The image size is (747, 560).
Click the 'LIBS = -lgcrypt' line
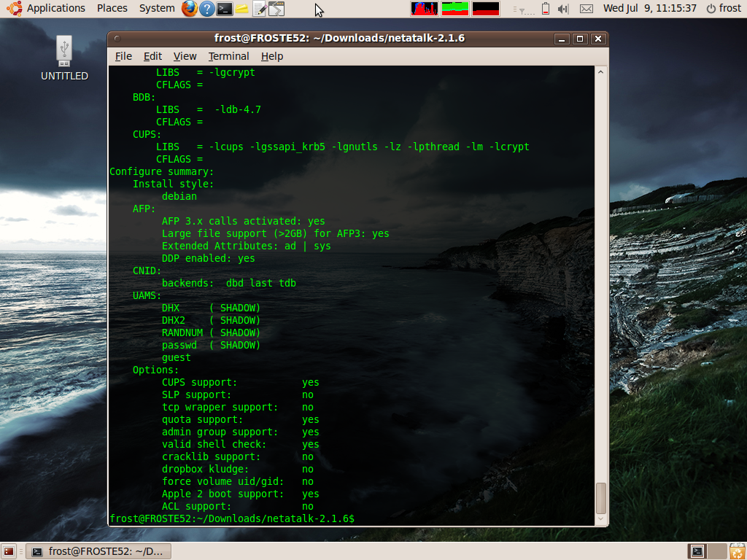pyautogui.click(x=206, y=72)
